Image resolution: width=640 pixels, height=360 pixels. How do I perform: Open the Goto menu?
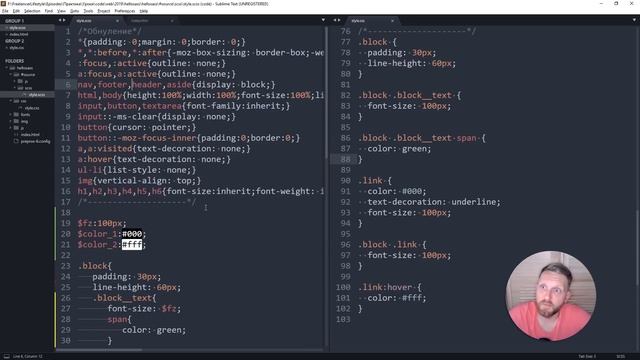tap(74, 11)
